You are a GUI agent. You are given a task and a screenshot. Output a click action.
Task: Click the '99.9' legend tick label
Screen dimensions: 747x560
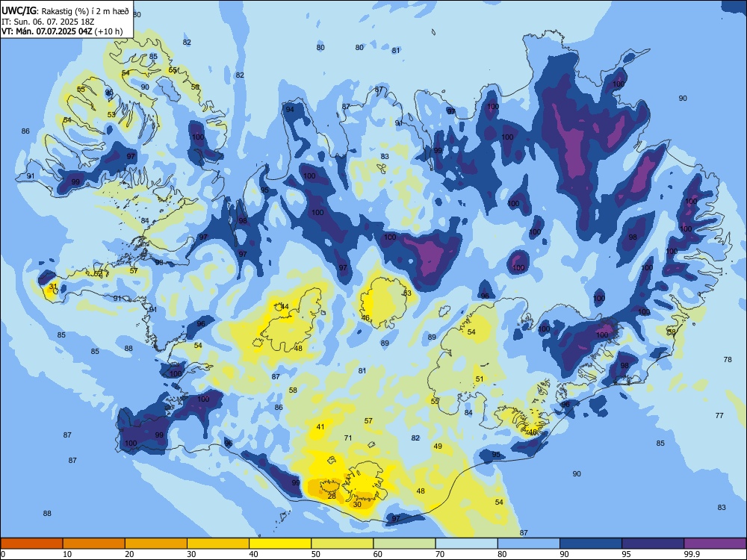(x=691, y=554)
